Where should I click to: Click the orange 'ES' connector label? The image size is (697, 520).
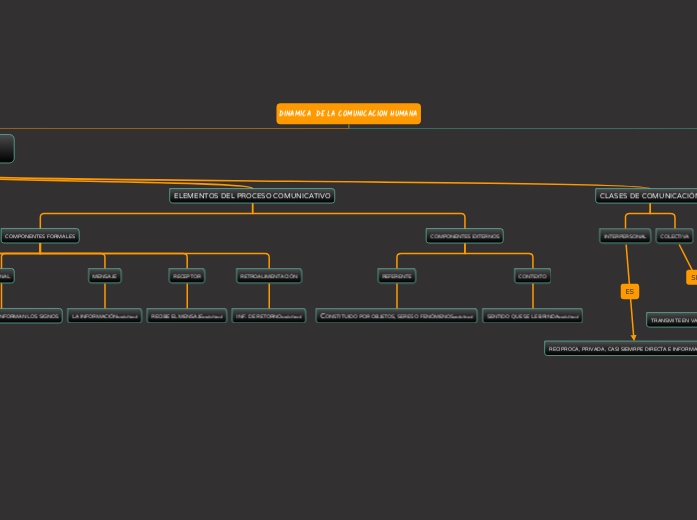pyautogui.click(x=629, y=292)
